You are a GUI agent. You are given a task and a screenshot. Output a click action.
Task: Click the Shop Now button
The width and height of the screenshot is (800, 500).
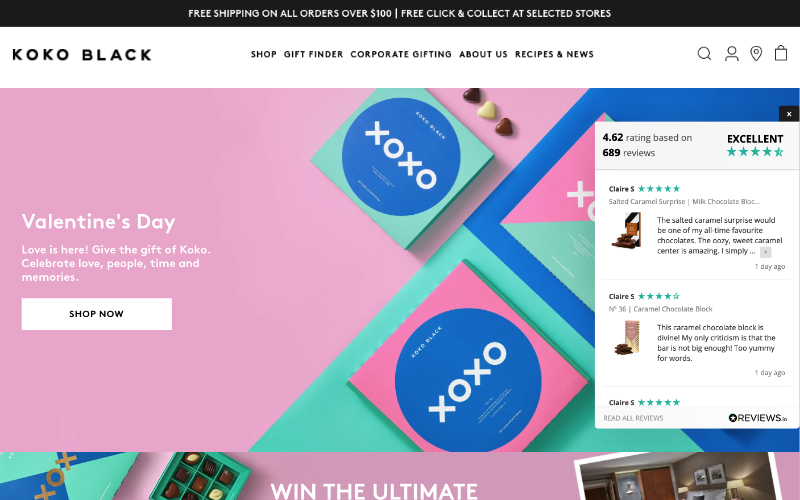[x=96, y=314]
